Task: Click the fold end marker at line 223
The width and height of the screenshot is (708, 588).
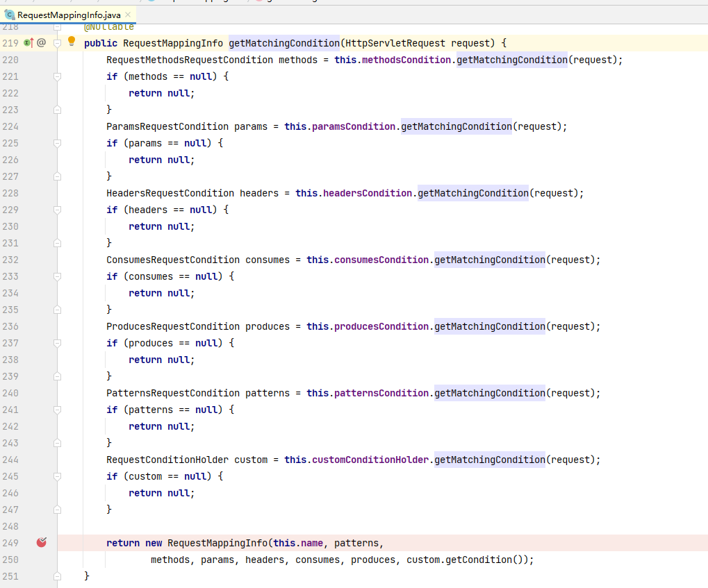Action: click(58, 110)
